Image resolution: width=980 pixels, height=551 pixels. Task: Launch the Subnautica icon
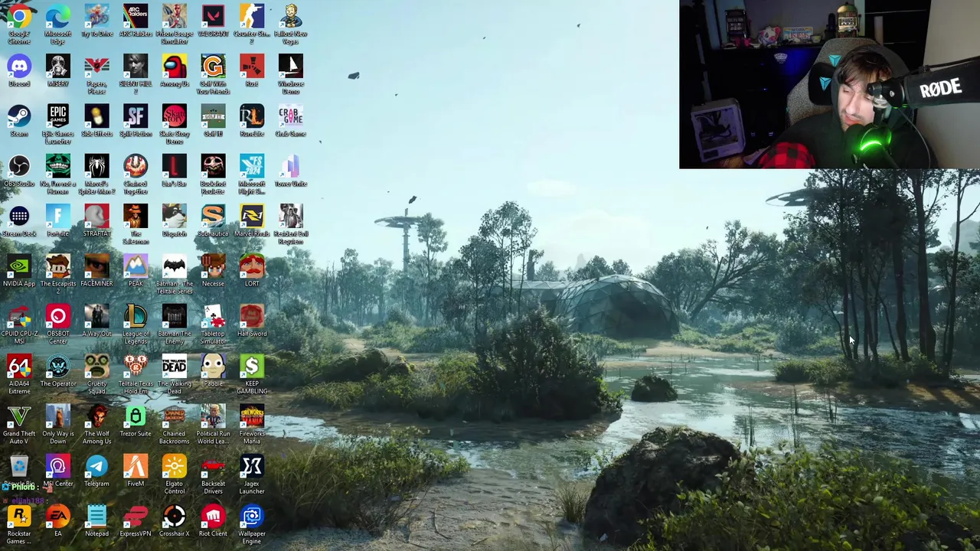coord(213,220)
